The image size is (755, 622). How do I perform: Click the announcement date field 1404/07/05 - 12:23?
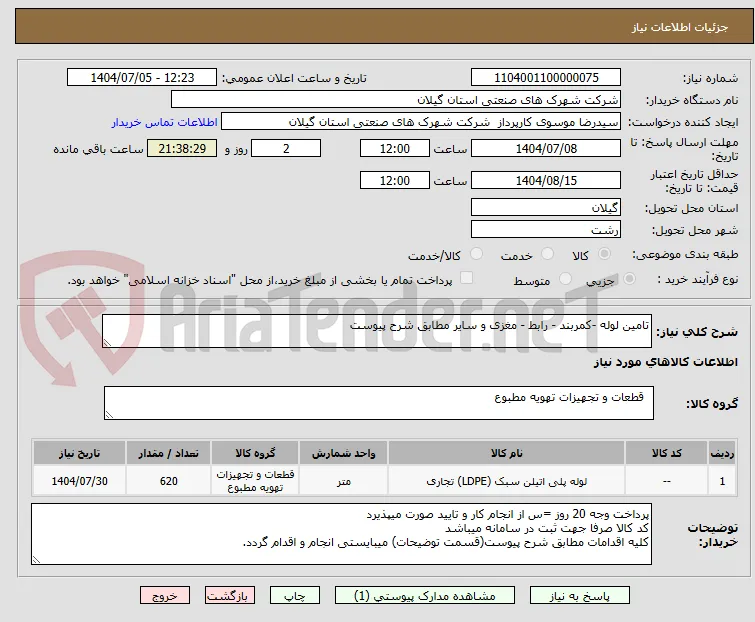click(142, 78)
